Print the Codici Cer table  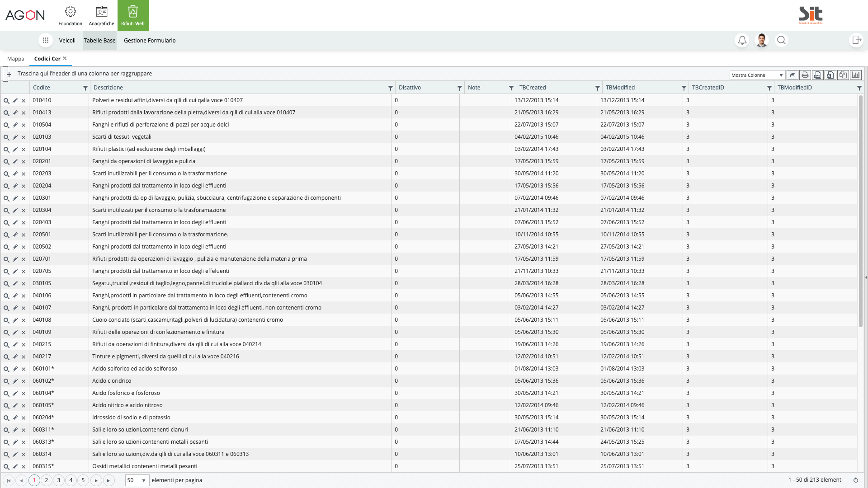[x=805, y=75]
